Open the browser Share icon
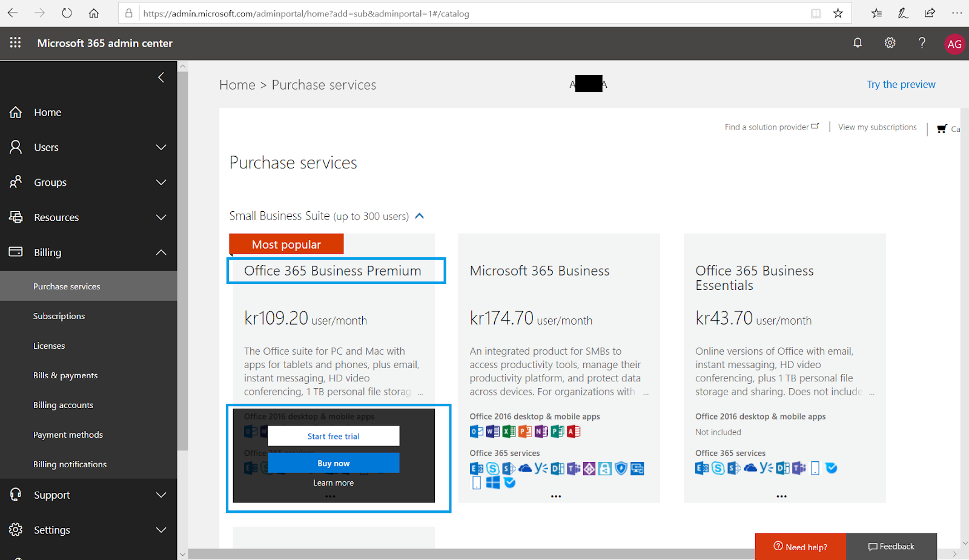The width and height of the screenshot is (969, 560). click(930, 13)
